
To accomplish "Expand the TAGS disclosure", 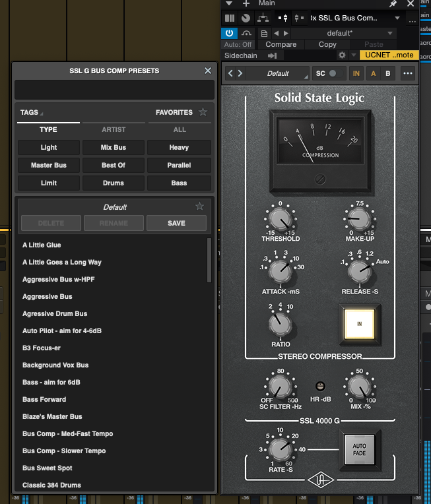I will (x=32, y=113).
